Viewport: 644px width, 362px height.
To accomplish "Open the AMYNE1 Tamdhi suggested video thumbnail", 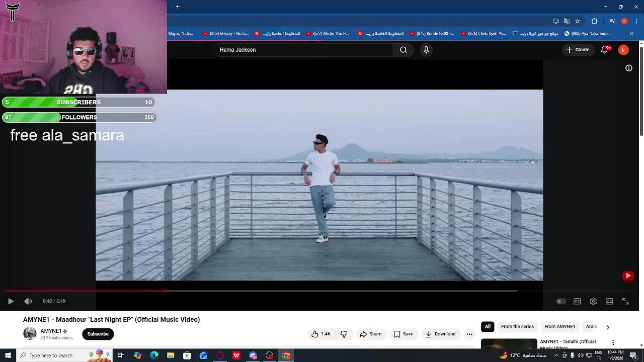I will (509, 344).
